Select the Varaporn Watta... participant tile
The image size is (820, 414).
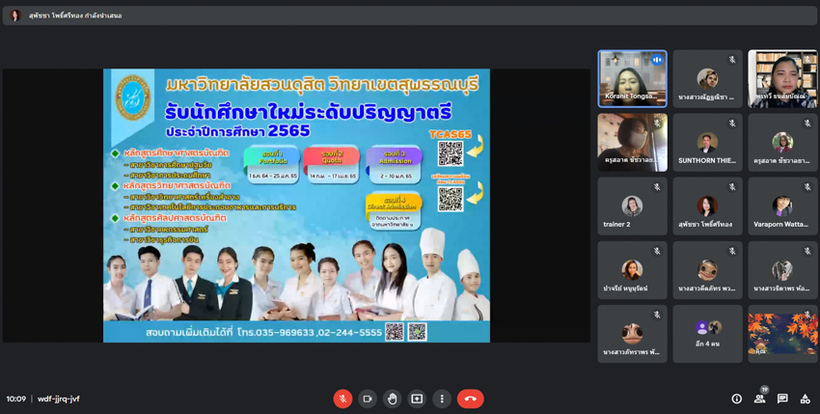tap(783, 206)
